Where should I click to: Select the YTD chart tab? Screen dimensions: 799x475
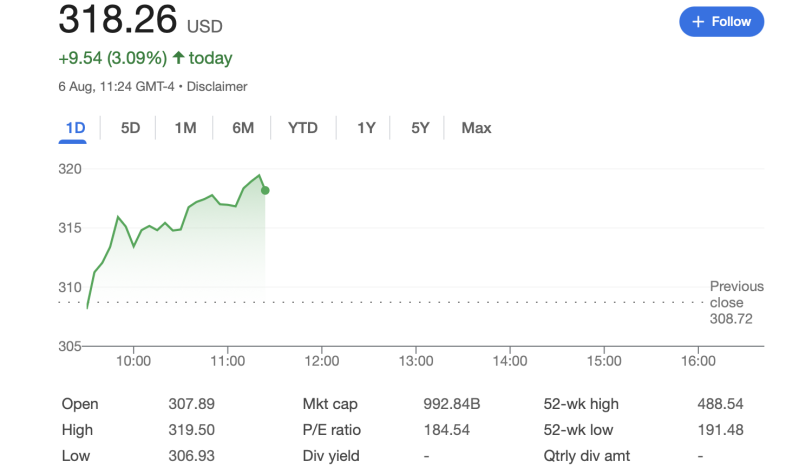pyautogui.click(x=303, y=128)
